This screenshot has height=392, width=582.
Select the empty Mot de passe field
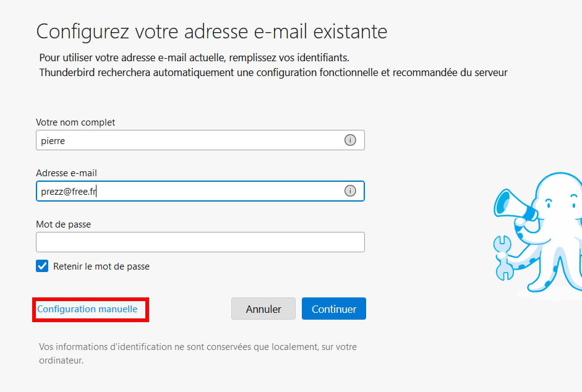coord(200,242)
